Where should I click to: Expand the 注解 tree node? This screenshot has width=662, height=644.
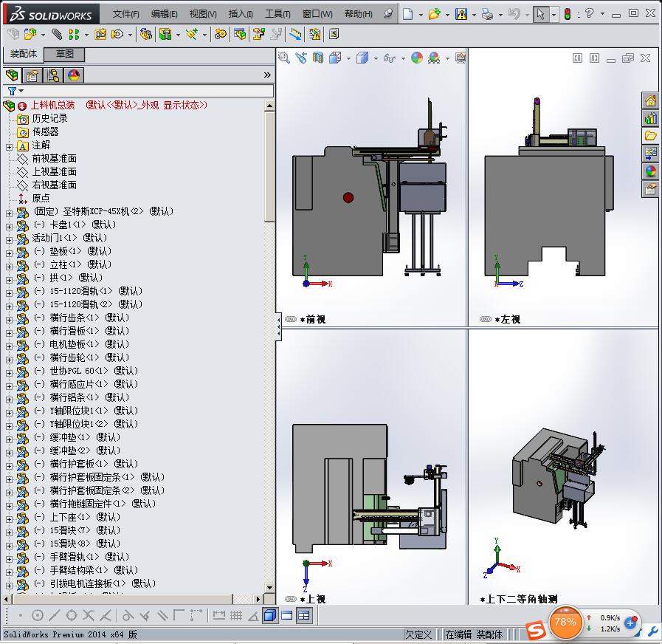click(9, 147)
